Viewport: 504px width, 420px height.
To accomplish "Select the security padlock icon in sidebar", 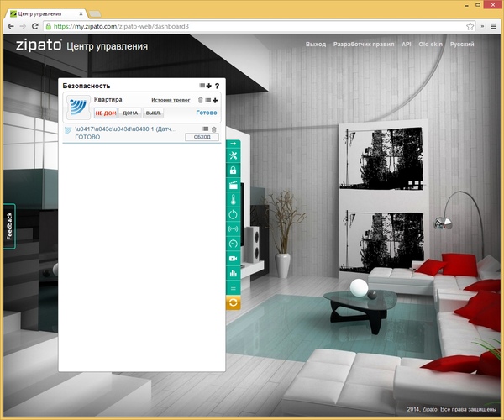I will (x=234, y=171).
